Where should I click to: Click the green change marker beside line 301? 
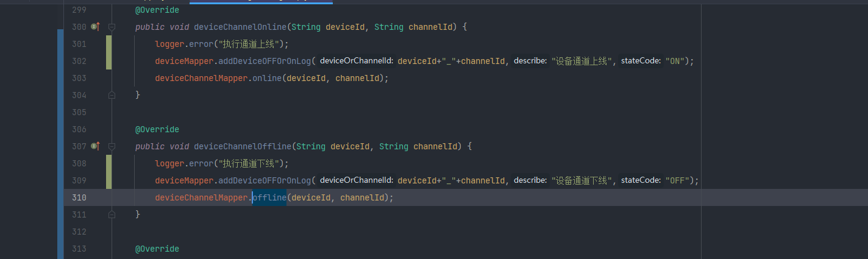(108, 44)
